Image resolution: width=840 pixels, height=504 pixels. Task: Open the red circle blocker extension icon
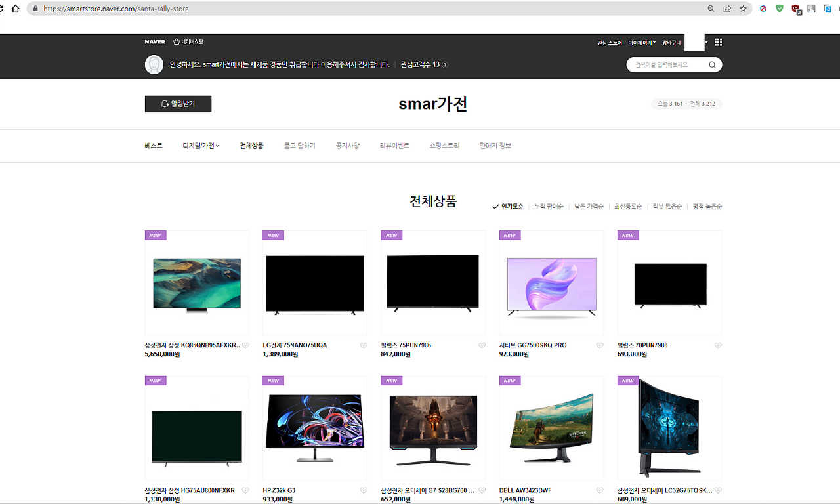click(x=763, y=9)
